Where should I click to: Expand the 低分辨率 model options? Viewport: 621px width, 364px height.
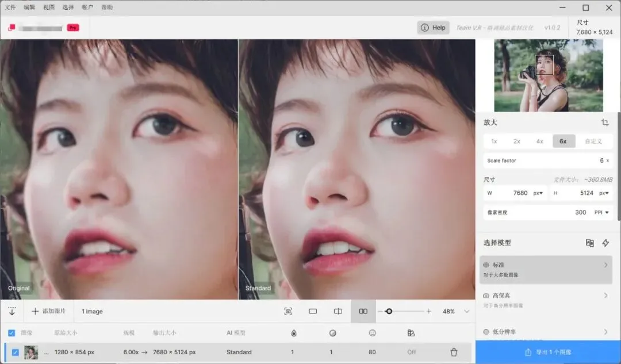605,332
